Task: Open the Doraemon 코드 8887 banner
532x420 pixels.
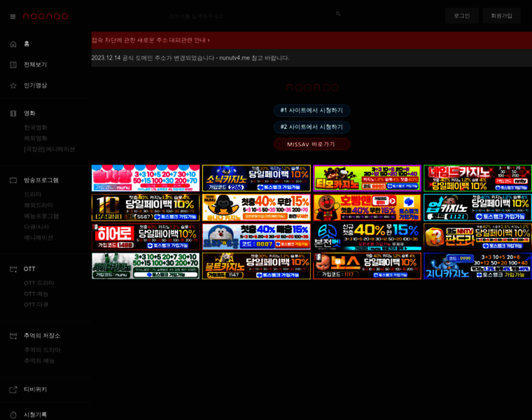Action: tap(256, 237)
